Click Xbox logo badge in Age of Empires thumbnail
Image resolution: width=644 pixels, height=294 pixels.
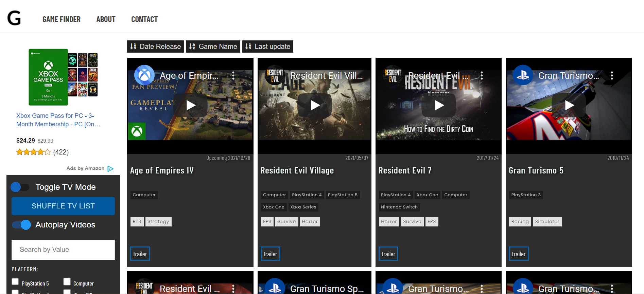point(137,131)
